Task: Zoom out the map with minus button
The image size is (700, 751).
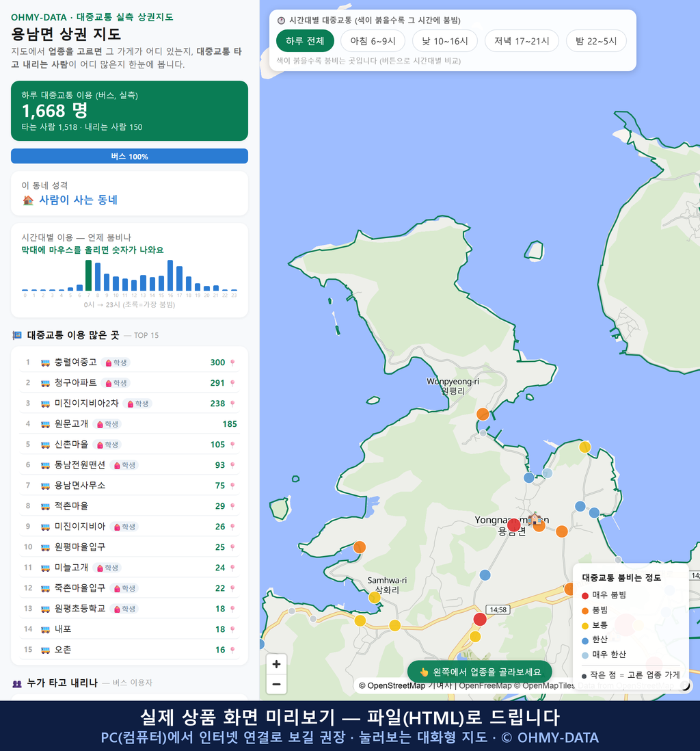Action: click(276, 684)
